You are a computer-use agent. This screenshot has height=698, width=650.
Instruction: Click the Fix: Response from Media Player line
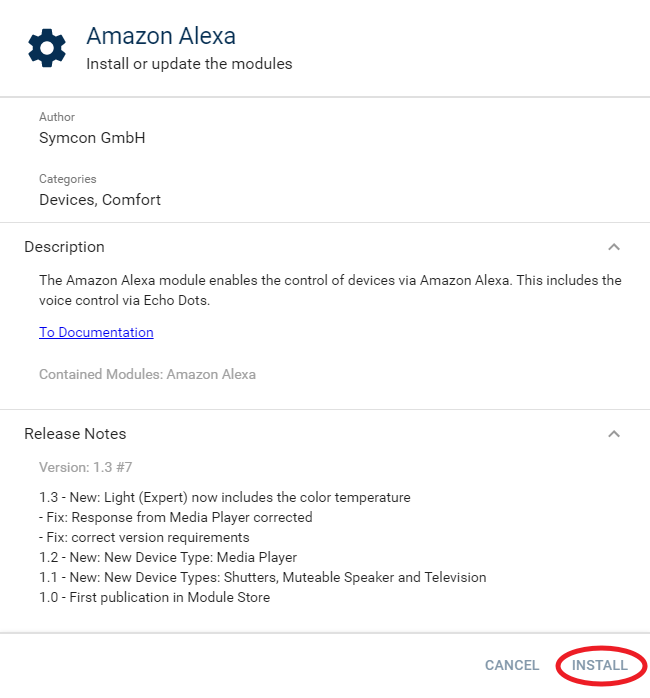pyautogui.click(x=176, y=517)
